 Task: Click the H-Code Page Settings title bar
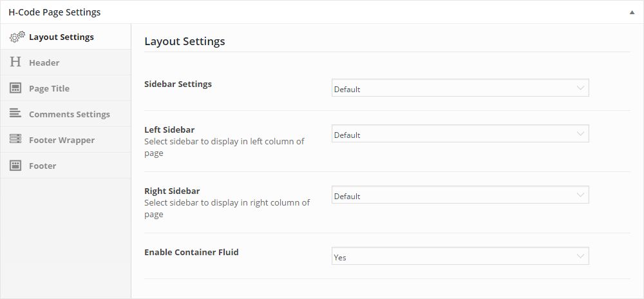coord(322,12)
